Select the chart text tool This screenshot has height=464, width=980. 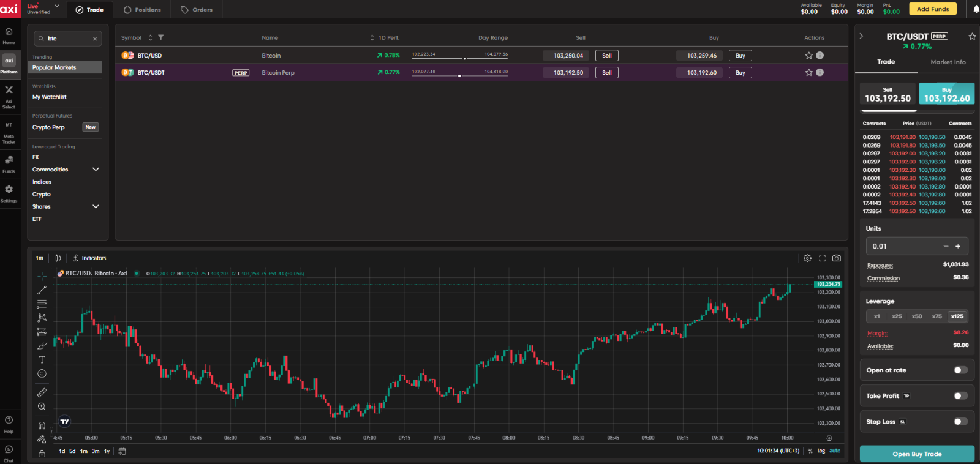pos(42,360)
